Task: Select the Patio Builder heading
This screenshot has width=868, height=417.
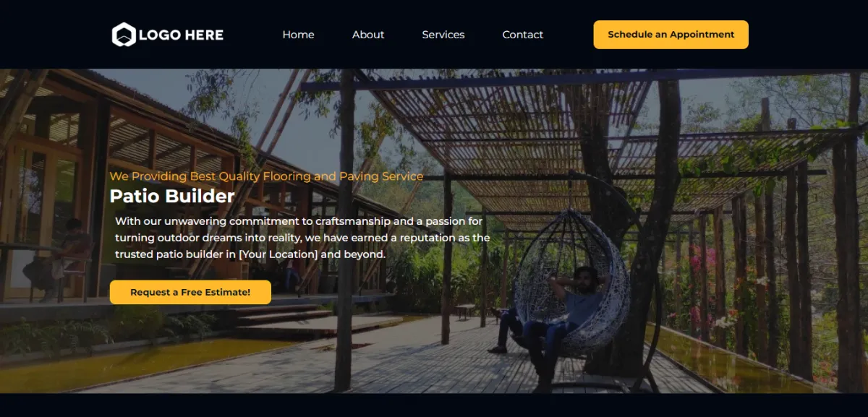Action: pos(172,196)
